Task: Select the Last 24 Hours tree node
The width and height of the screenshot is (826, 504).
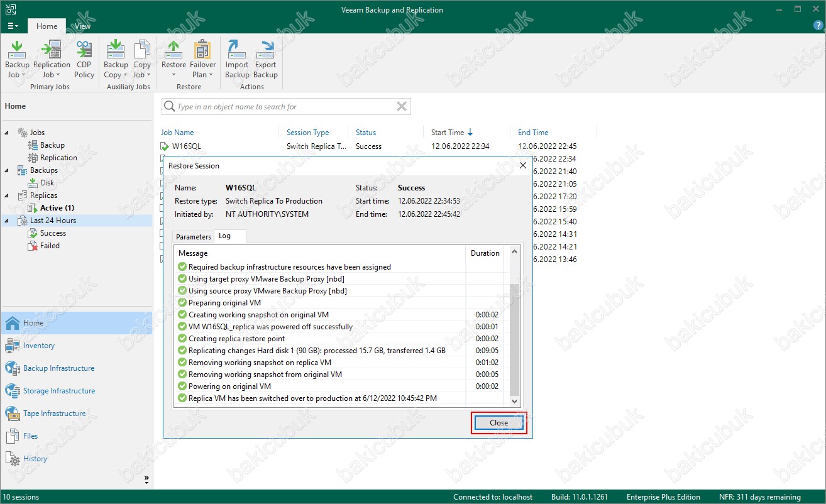Action: 53,221
